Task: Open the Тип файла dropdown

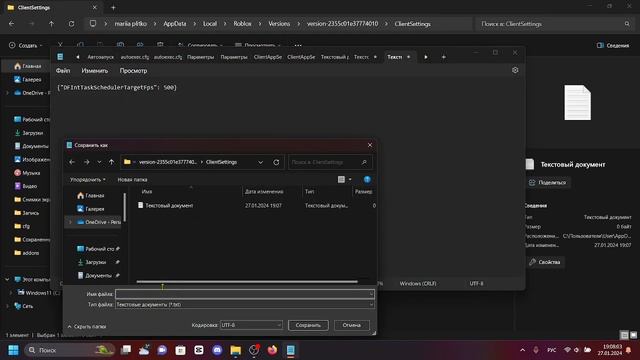Action: (245, 304)
